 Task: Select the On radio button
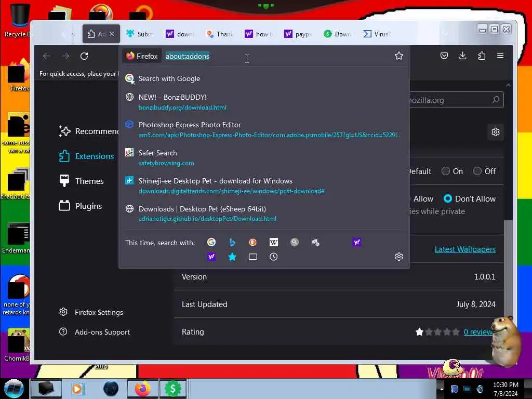tap(445, 171)
